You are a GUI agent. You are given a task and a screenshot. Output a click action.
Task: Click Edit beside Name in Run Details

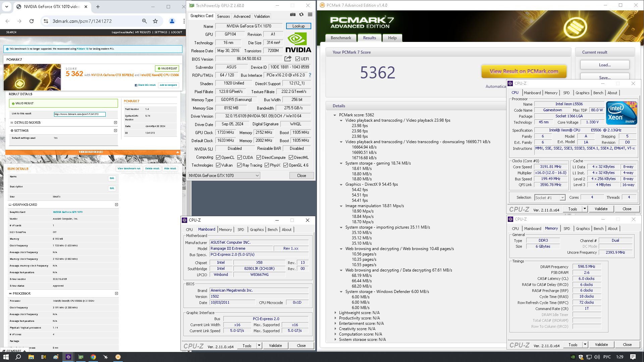tap(112, 178)
